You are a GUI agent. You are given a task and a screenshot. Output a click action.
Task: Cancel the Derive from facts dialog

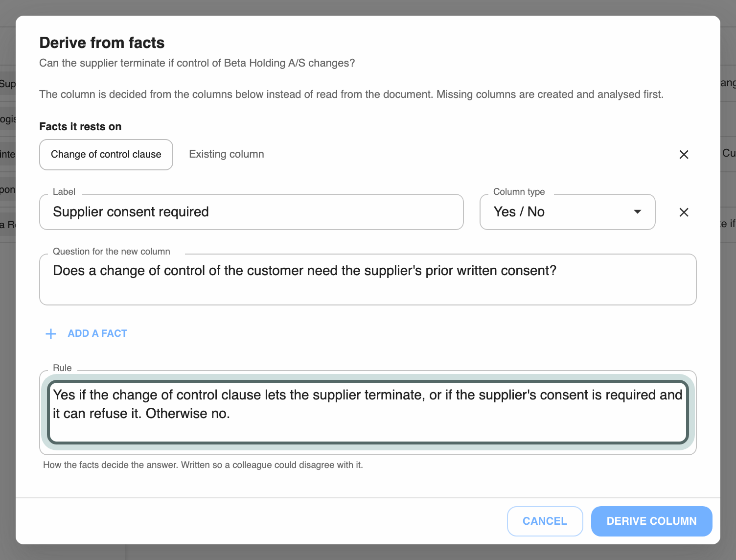coord(545,521)
